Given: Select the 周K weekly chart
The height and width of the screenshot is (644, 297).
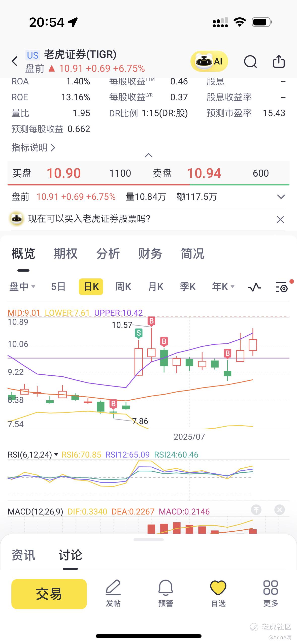Looking at the screenshot, I should [123, 287].
